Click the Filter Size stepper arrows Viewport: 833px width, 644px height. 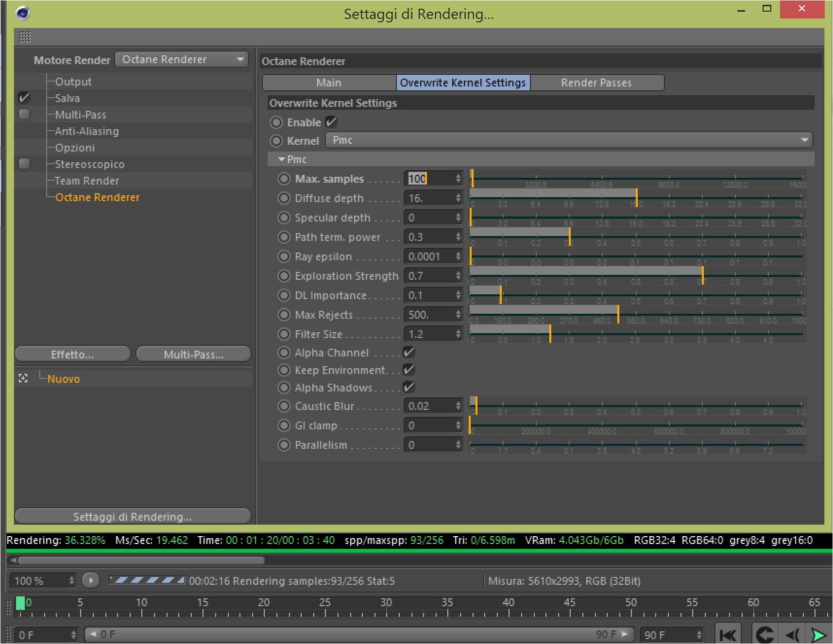pos(458,334)
